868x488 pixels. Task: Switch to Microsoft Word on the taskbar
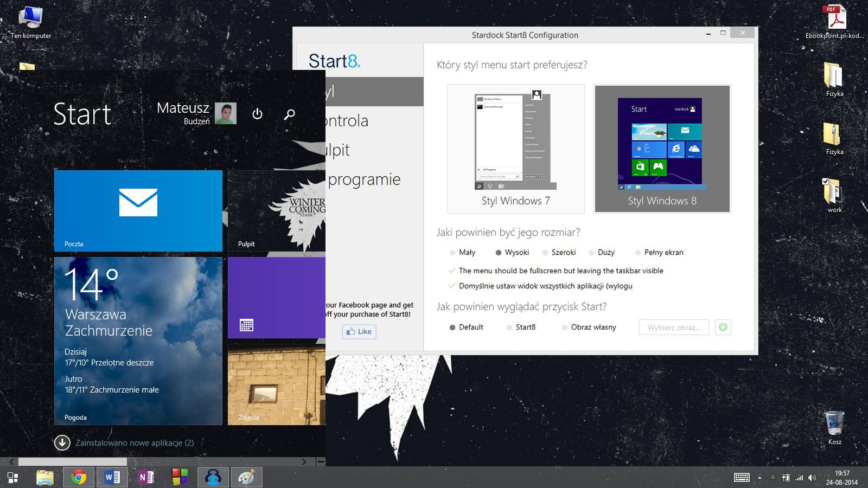(112, 477)
